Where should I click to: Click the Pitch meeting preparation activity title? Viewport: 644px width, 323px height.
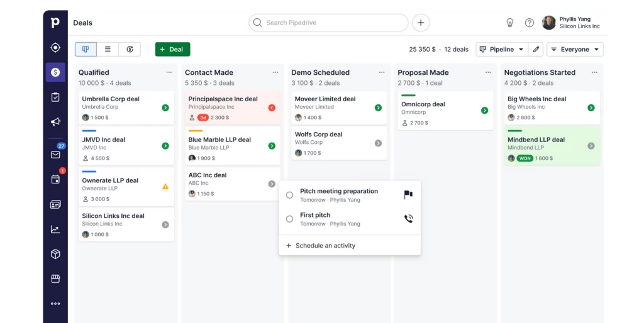pyautogui.click(x=339, y=191)
